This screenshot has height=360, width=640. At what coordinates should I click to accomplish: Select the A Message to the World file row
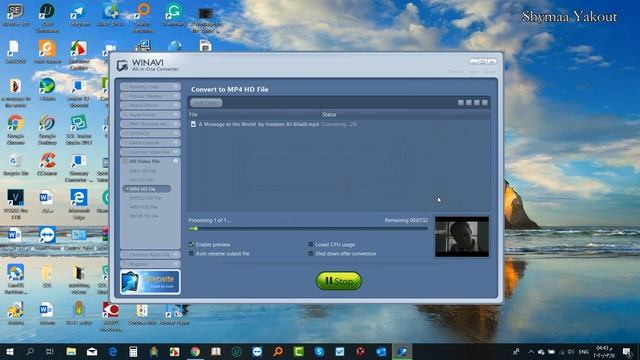tap(339, 124)
